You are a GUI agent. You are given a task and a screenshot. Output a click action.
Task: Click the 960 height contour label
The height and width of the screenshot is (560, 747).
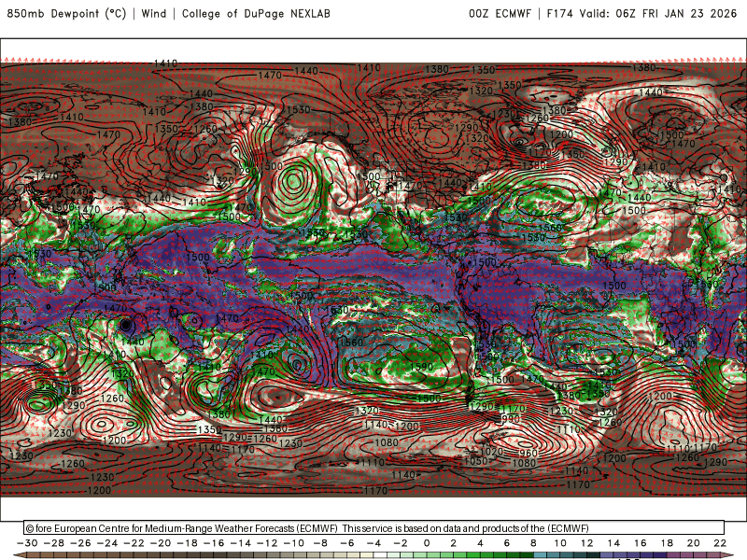pos(528,453)
